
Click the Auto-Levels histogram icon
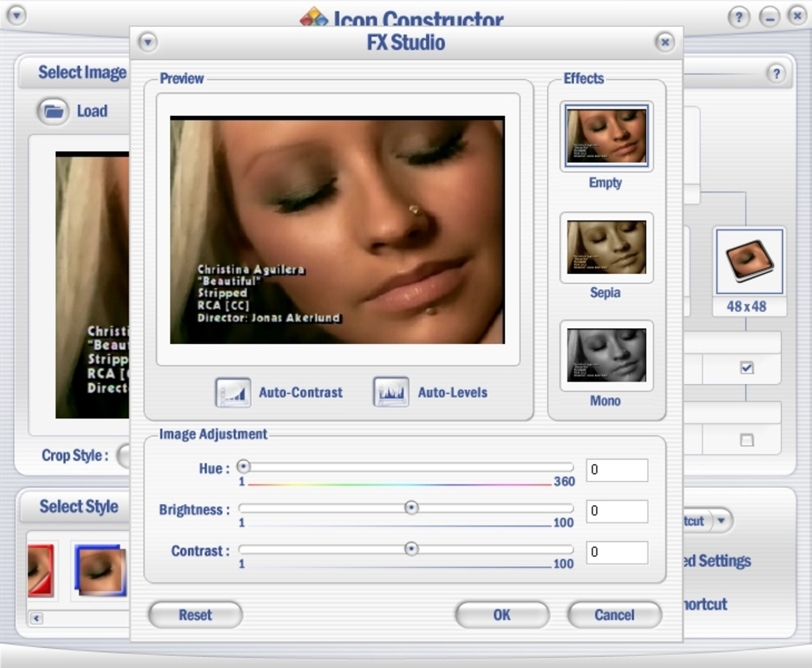pos(391,392)
